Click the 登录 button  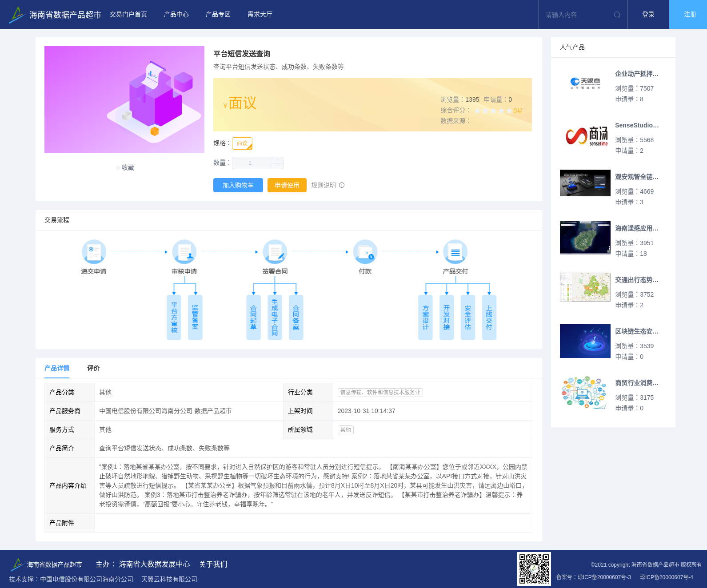648,15
